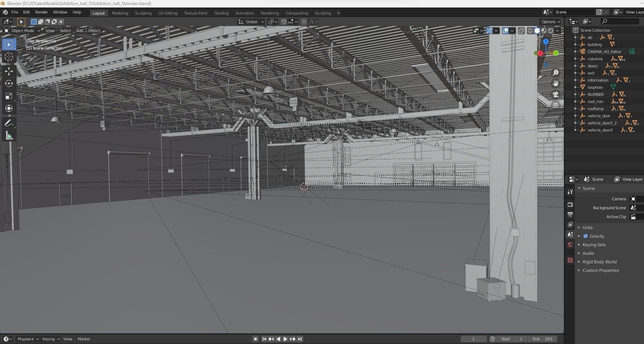Toggle the camera view icon

[556, 94]
